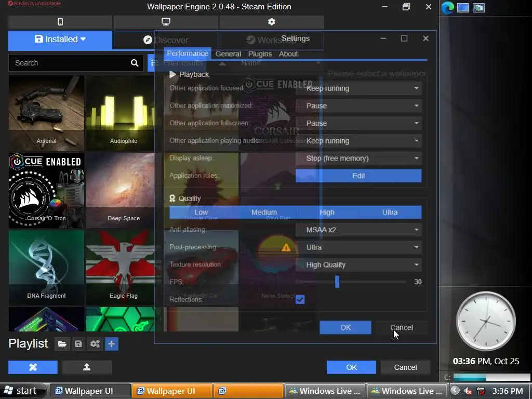Confirm Settings dialog with OK
532x399 pixels.
click(345, 327)
